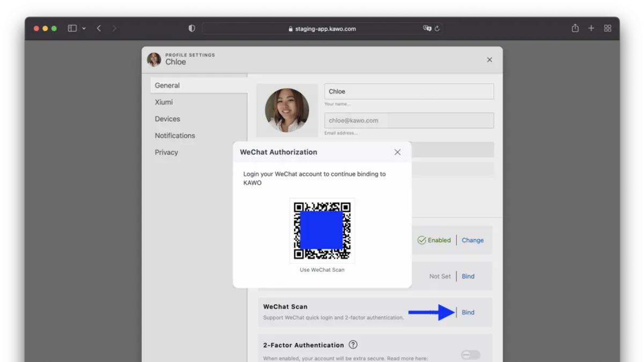This screenshot has height=362, width=644.
Task: Open the Bind link for WeChat Scan
Action: coord(468,312)
